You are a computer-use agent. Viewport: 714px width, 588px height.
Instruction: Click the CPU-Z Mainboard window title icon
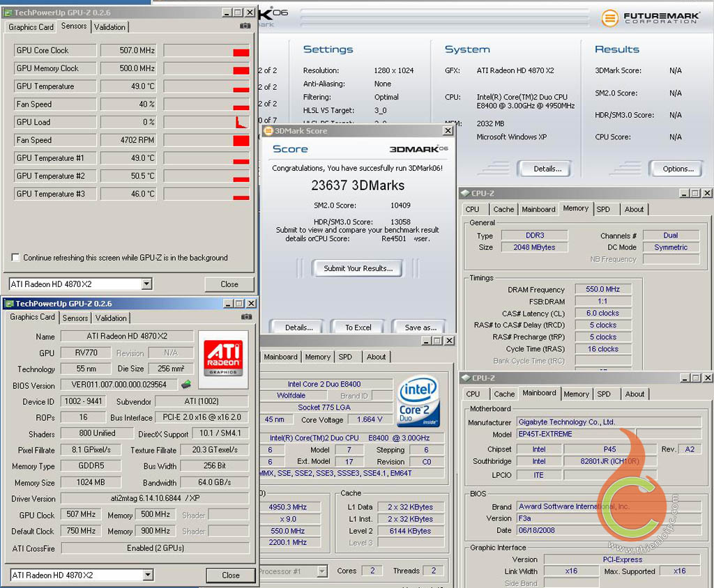click(466, 378)
